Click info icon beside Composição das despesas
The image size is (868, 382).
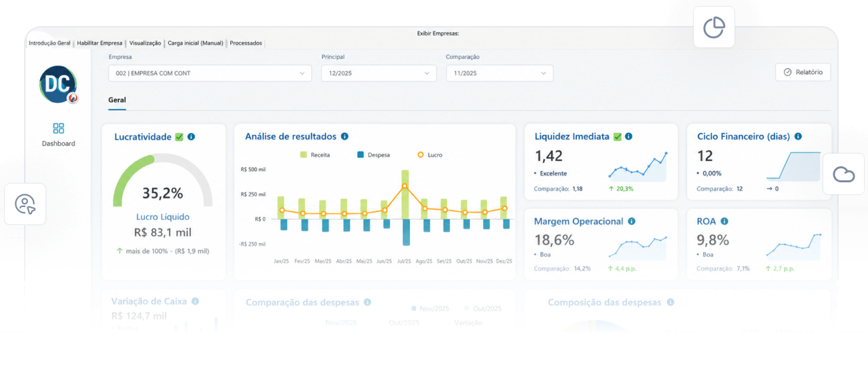coord(670,303)
